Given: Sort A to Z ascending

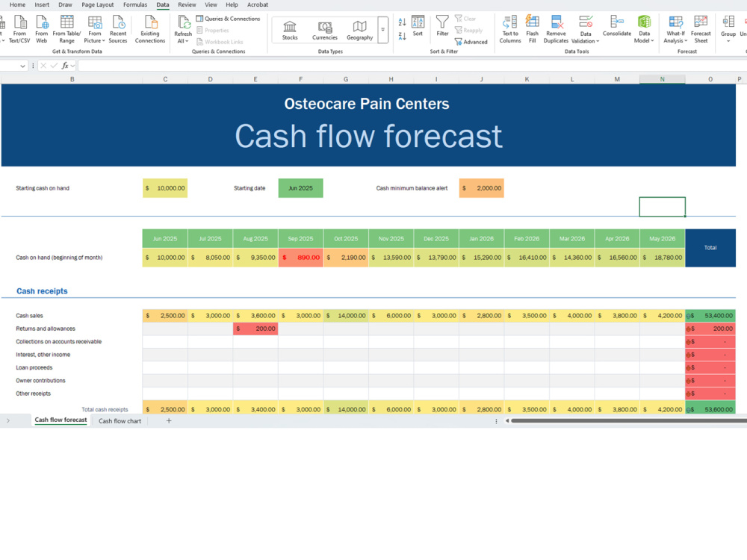Looking at the screenshot, I should pyautogui.click(x=402, y=22).
